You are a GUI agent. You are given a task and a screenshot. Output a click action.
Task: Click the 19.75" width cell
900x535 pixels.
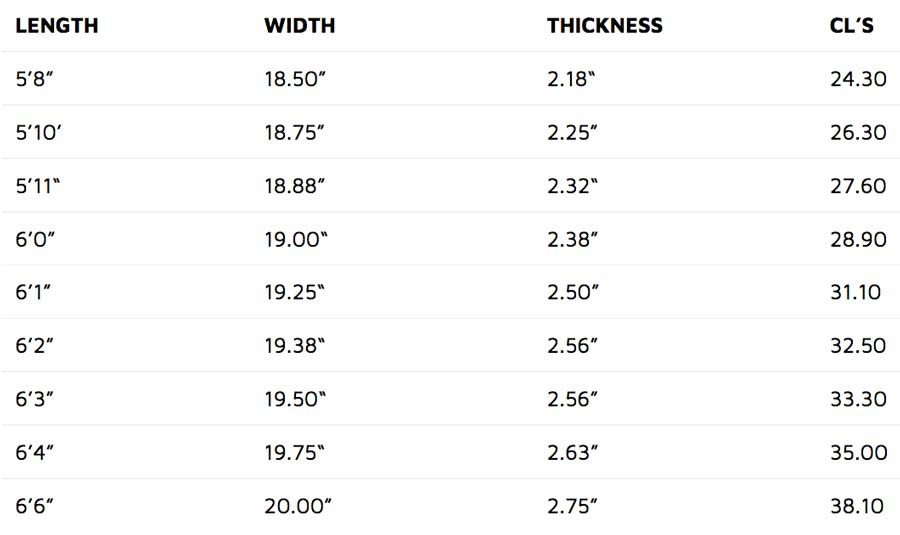294,452
